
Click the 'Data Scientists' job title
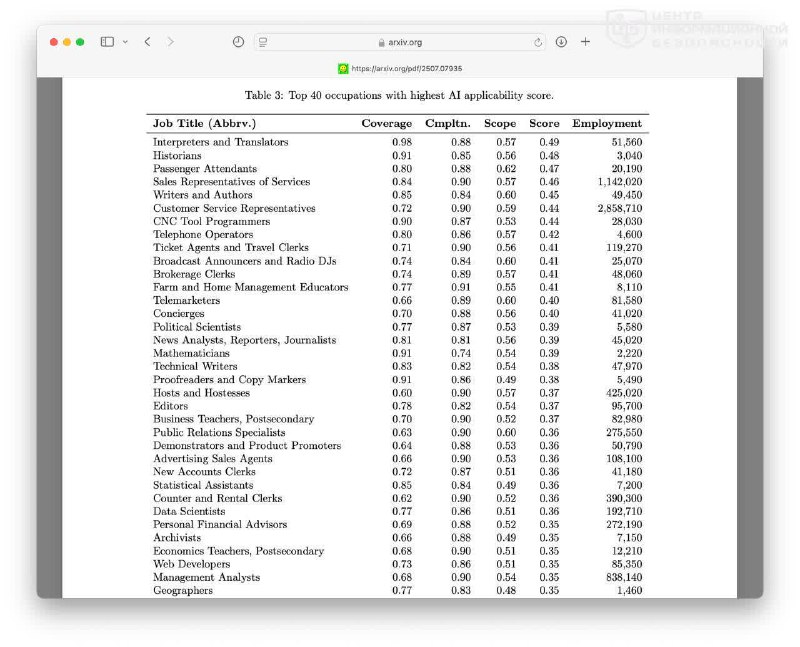click(x=189, y=511)
